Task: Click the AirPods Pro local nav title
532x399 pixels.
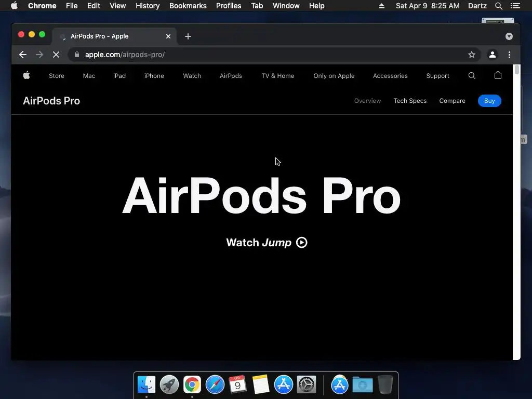Action: click(x=51, y=101)
